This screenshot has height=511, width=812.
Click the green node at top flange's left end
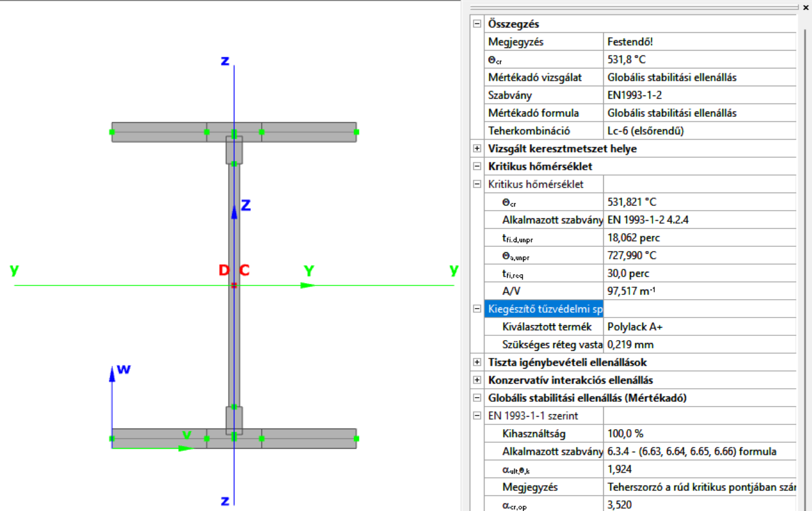coord(112,132)
